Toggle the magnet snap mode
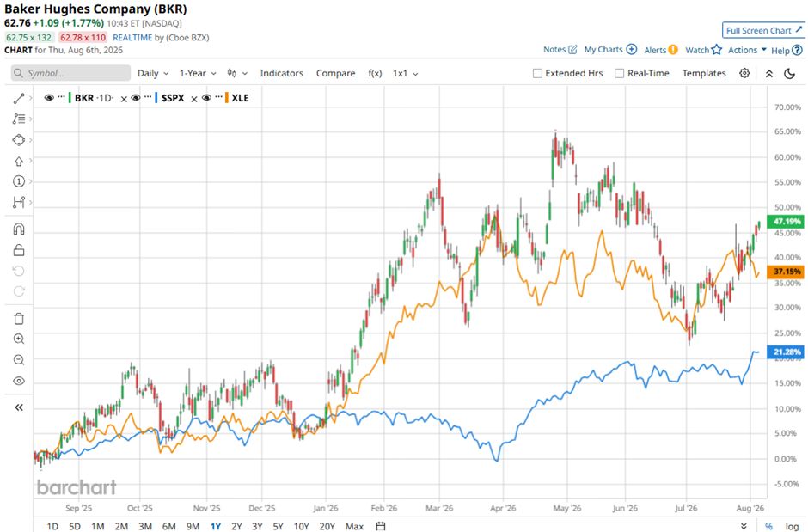808x532 pixels. click(x=19, y=229)
